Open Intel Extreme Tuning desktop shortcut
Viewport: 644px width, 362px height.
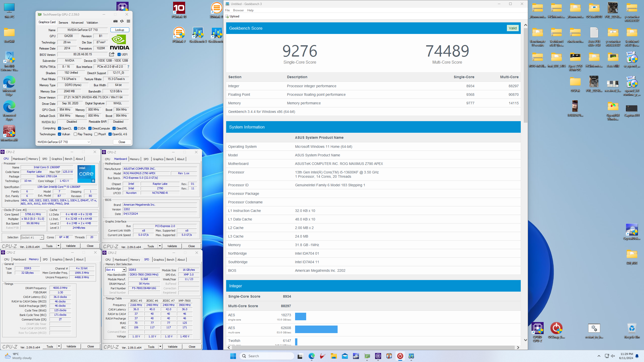tap(9, 61)
